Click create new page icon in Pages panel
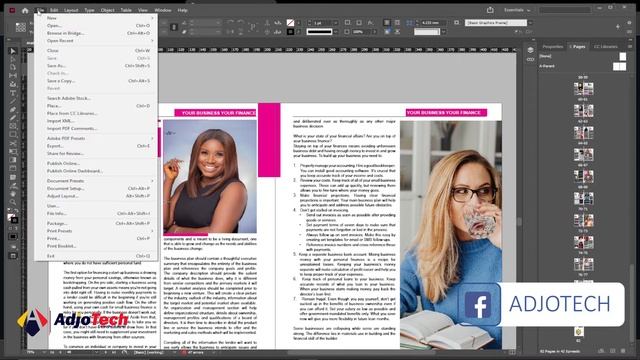 [x=612, y=351]
